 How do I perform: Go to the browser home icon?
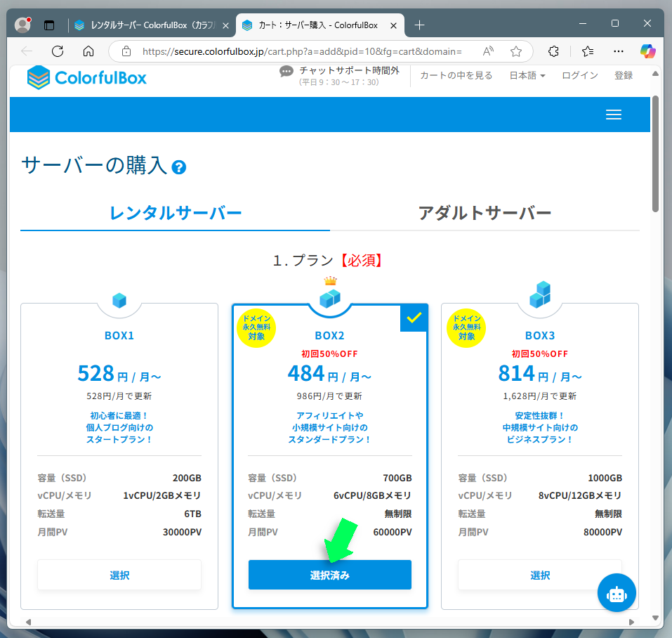tap(88, 51)
